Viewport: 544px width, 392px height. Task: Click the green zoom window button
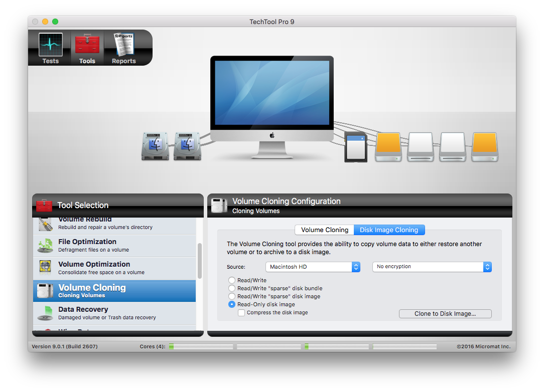55,22
